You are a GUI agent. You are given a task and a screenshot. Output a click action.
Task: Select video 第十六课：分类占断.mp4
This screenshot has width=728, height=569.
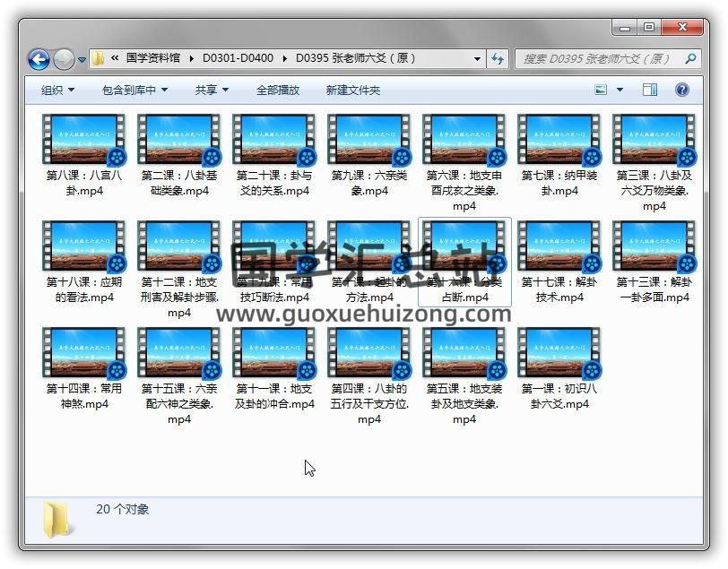pos(464,263)
